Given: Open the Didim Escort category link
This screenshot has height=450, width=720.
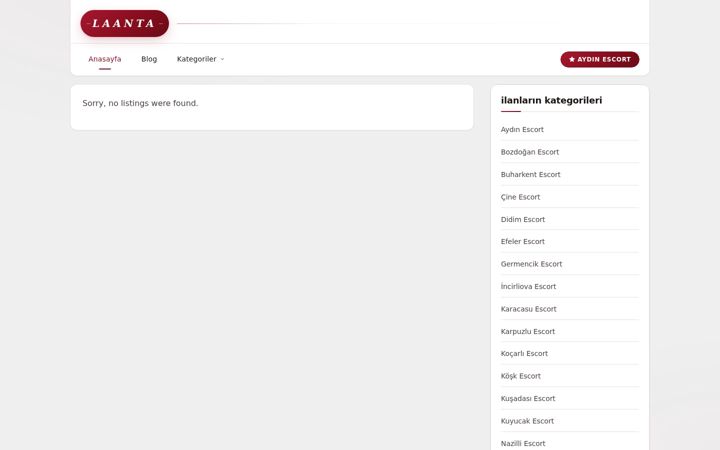Looking at the screenshot, I should coord(523,219).
